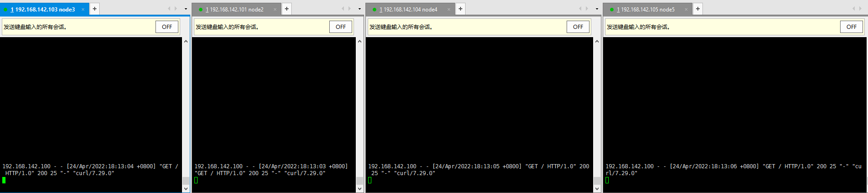Add a new tab beside node5
This screenshot has width=868, height=193.
click(x=698, y=9)
